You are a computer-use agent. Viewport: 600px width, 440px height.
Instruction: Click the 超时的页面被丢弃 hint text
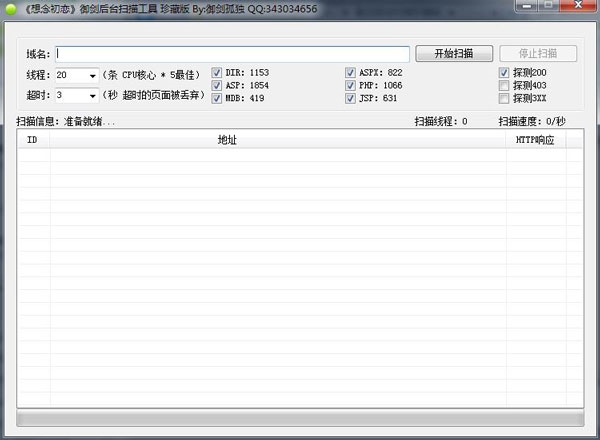coord(154,95)
